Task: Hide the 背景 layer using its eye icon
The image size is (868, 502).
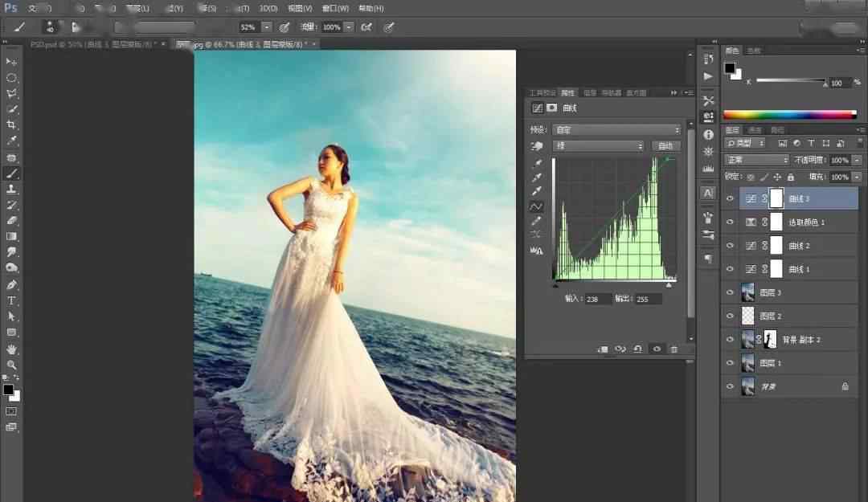Action: pos(730,386)
